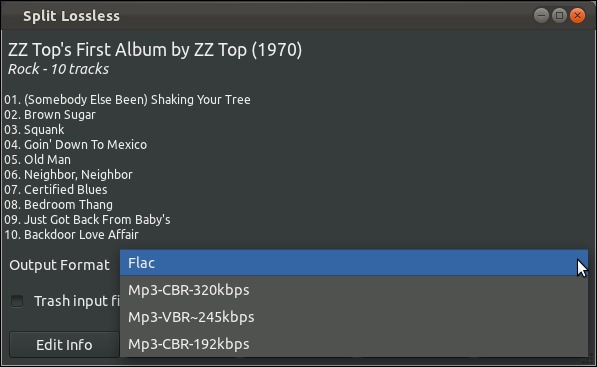Click the album title ZZ Top's First Album
This screenshot has width=597, height=367.
155,50
